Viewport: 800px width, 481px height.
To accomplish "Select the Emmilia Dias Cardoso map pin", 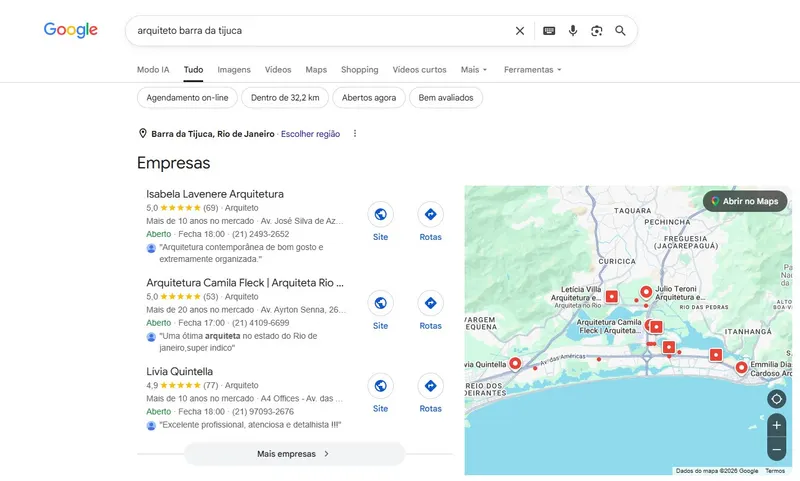I will pos(741,367).
